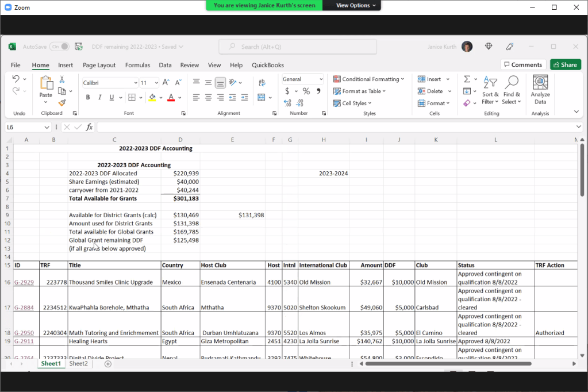
Task: Click the AutoSum sigma icon
Action: (467, 79)
